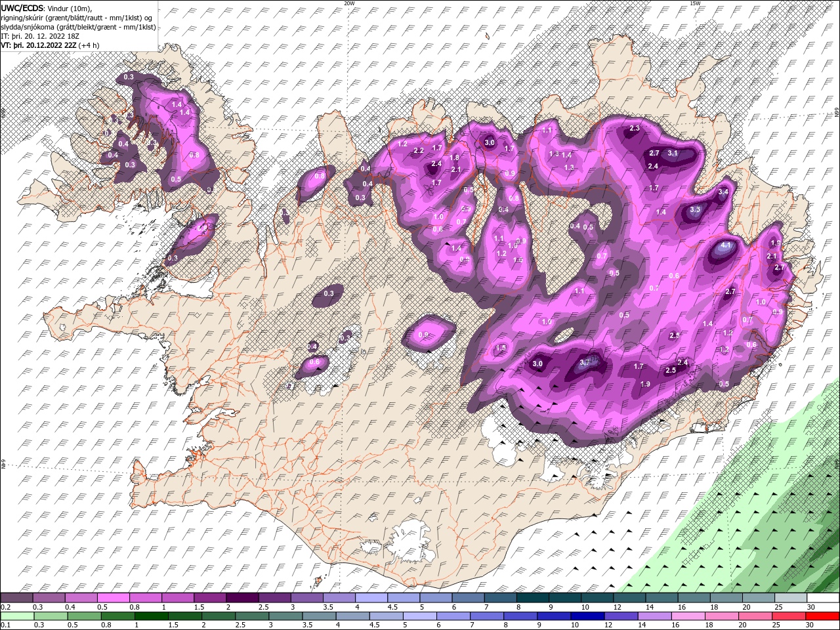
Task: Click the 'UWC/ECDS: Vindur (10m),' title line
Action: pos(47,7)
